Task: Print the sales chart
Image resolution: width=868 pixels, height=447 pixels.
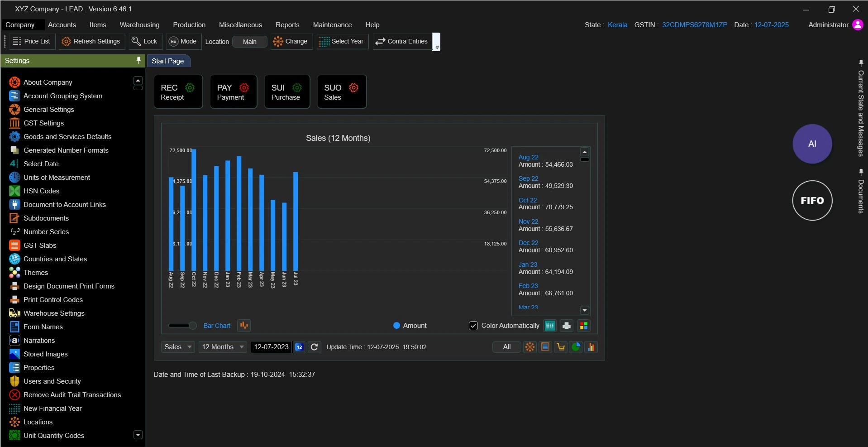Action: click(567, 326)
